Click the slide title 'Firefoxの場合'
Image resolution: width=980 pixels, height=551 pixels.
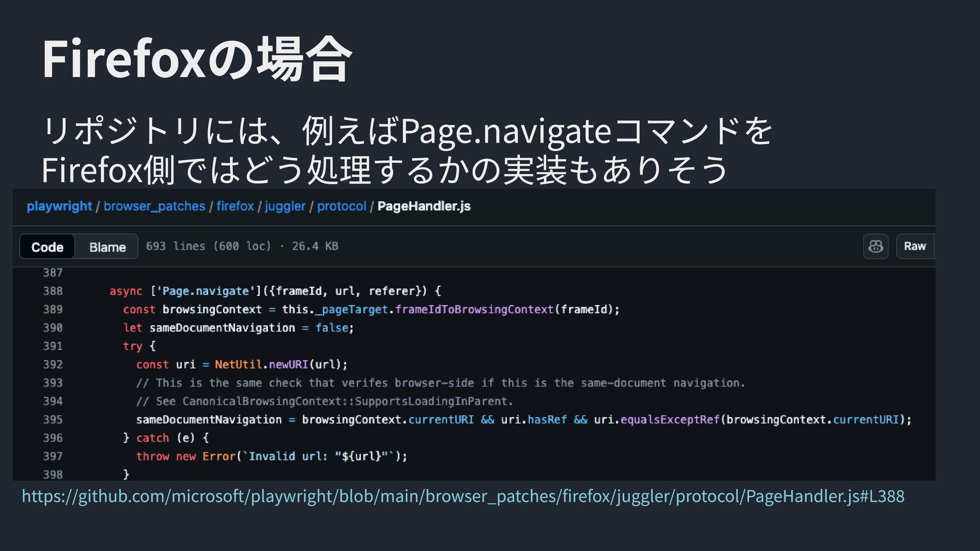(197, 59)
